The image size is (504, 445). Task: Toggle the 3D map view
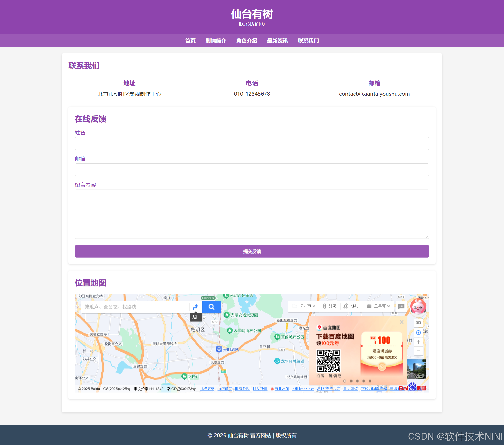coord(418,323)
